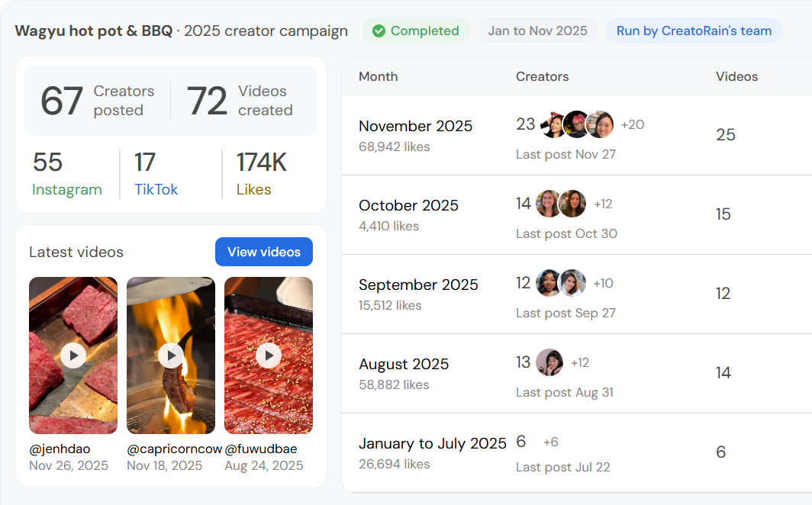Click the Nov 26, 2025 video date
This screenshot has width=812, height=505.
69,465
